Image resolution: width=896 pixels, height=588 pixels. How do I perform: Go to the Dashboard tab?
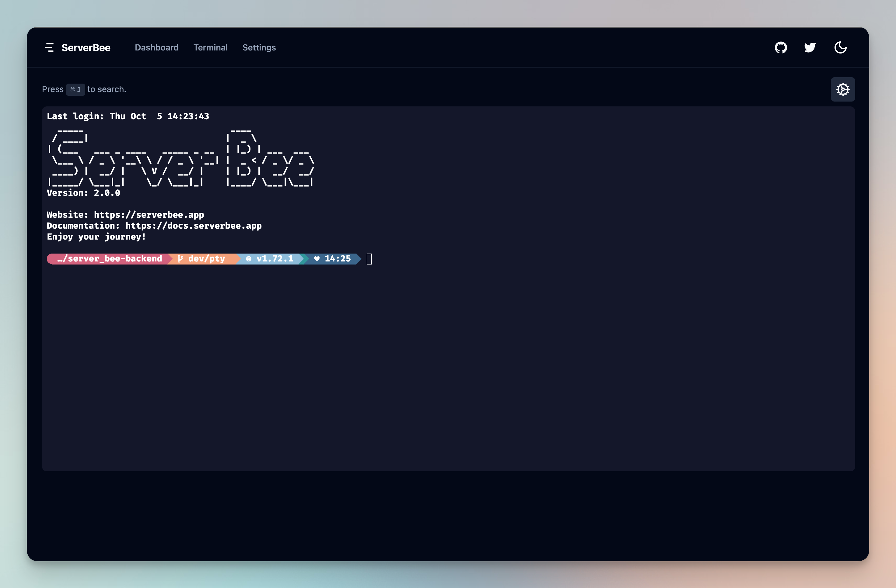coord(157,48)
